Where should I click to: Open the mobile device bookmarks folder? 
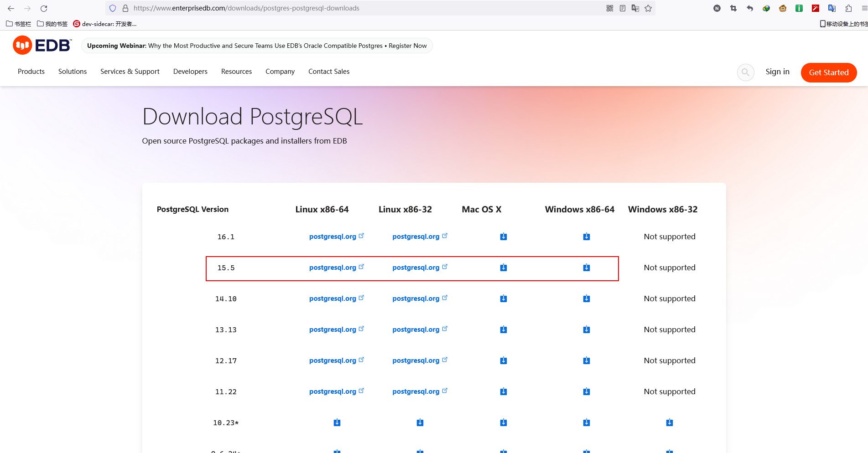843,24
